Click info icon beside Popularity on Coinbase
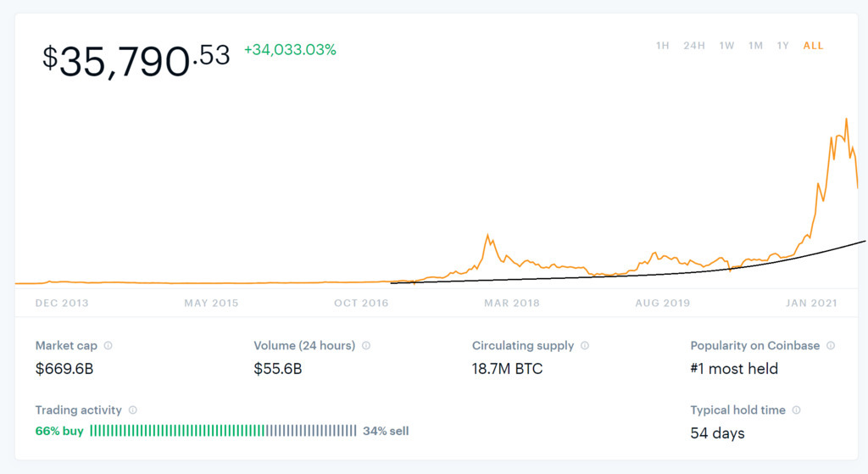 pyautogui.click(x=831, y=346)
